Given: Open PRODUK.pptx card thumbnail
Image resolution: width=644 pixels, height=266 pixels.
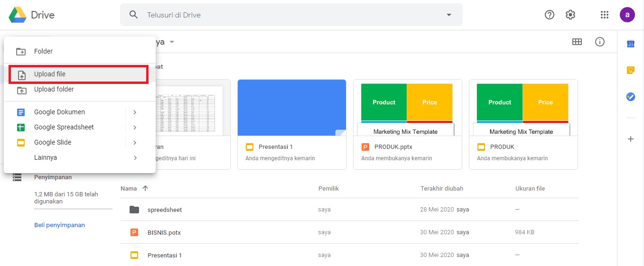Looking at the screenshot, I should click(x=408, y=108).
